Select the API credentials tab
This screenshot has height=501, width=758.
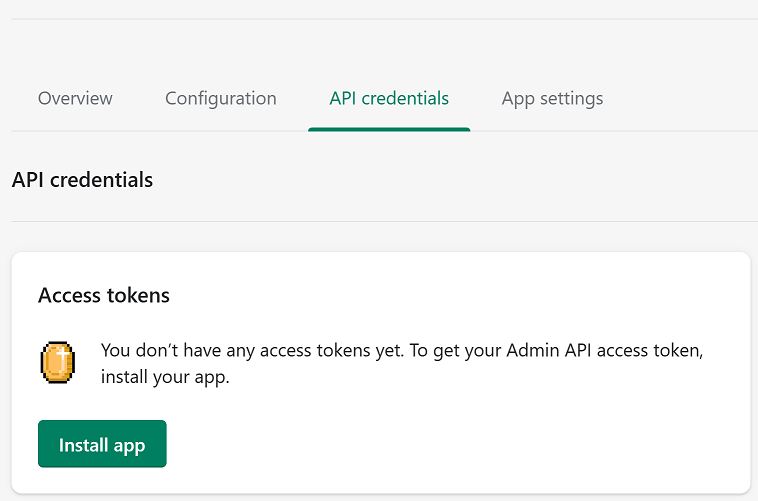pyautogui.click(x=389, y=98)
